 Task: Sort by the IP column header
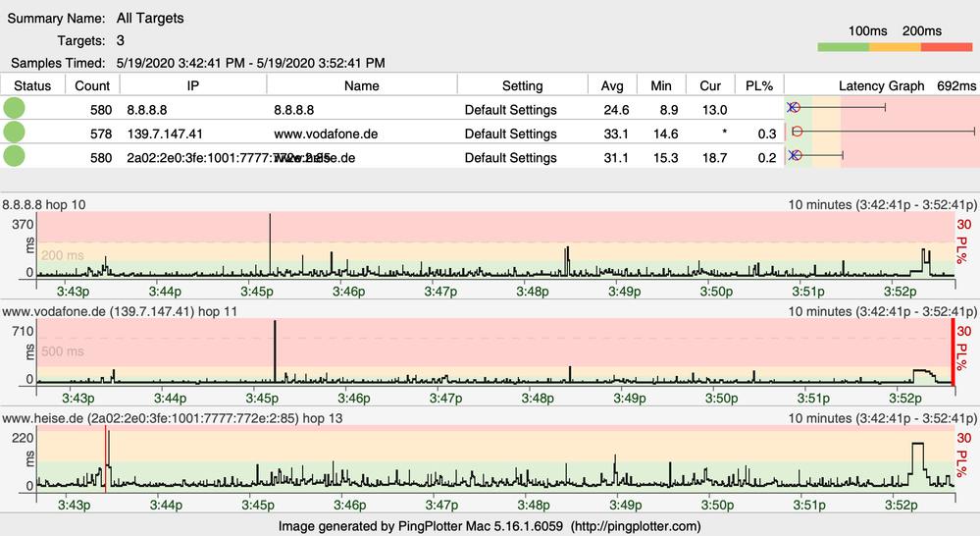tap(193, 85)
